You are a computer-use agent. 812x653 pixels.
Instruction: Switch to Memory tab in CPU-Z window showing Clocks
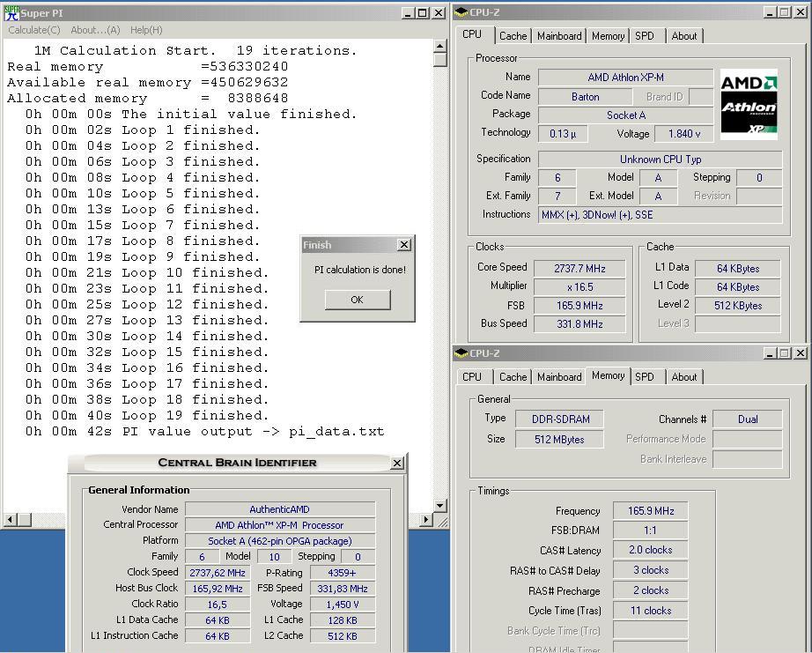[608, 36]
